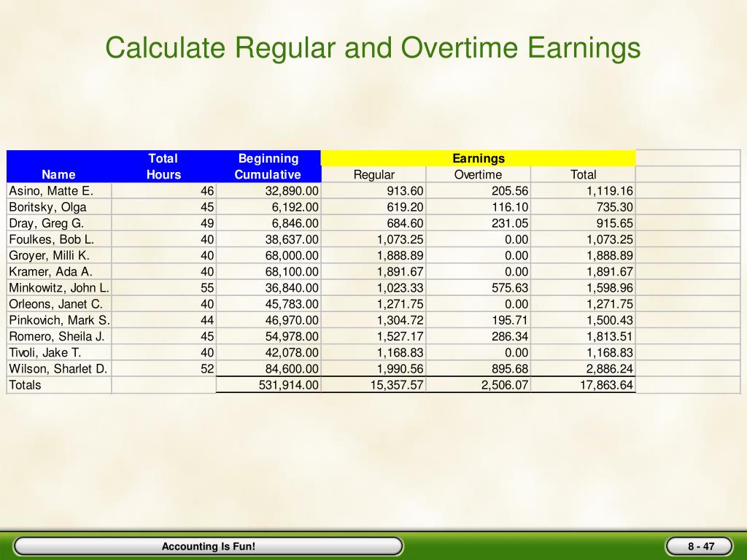The image size is (747, 560).
Task: Click the Overtime sub-header cell
Action: [478, 174]
